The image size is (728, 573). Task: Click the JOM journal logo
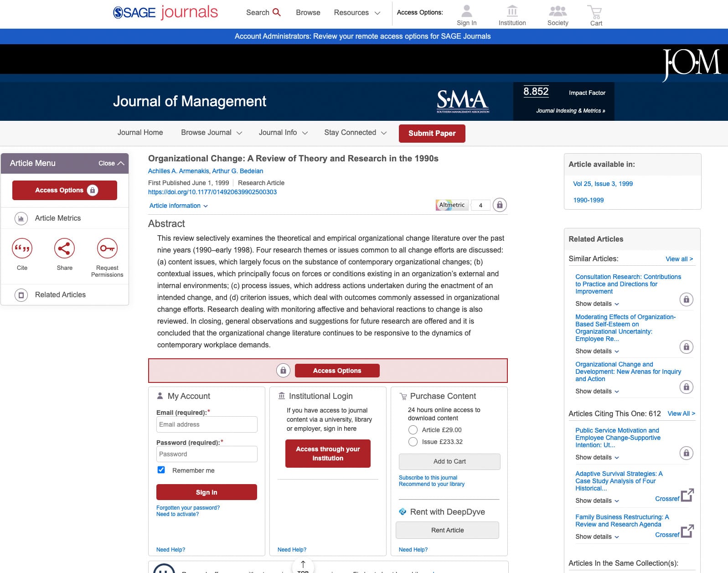coord(692,65)
